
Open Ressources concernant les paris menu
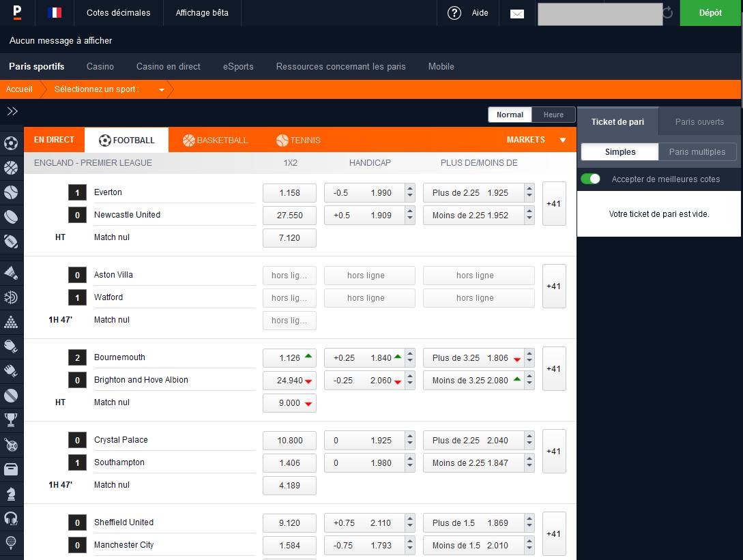[x=340, y=66]
